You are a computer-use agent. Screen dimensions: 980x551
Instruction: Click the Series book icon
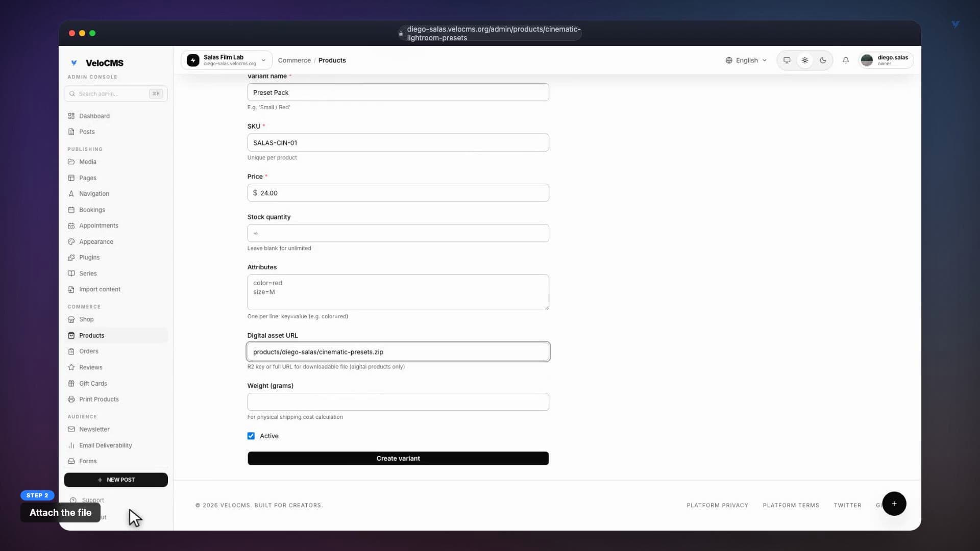point(71,273)
